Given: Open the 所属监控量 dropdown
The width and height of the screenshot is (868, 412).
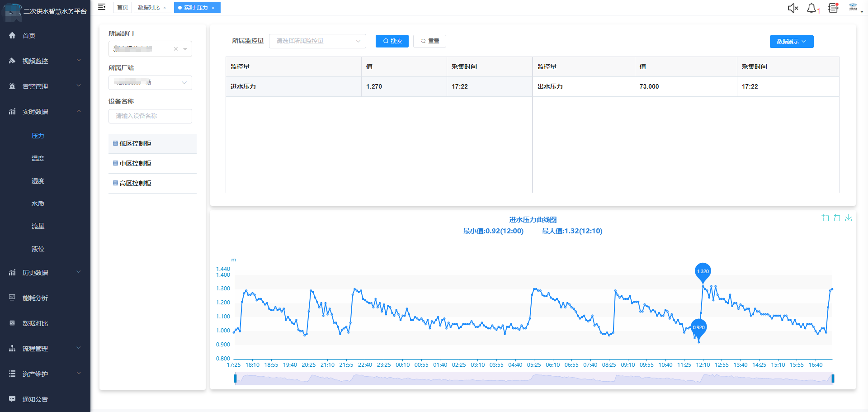Looking at the screenshot, I should (x=317, y=41).
